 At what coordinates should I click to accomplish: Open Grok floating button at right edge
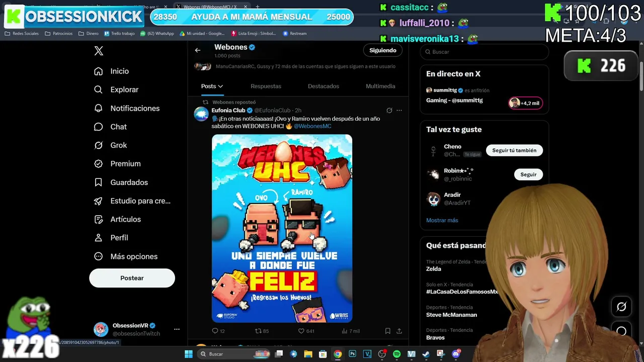[x=621, y=307]
